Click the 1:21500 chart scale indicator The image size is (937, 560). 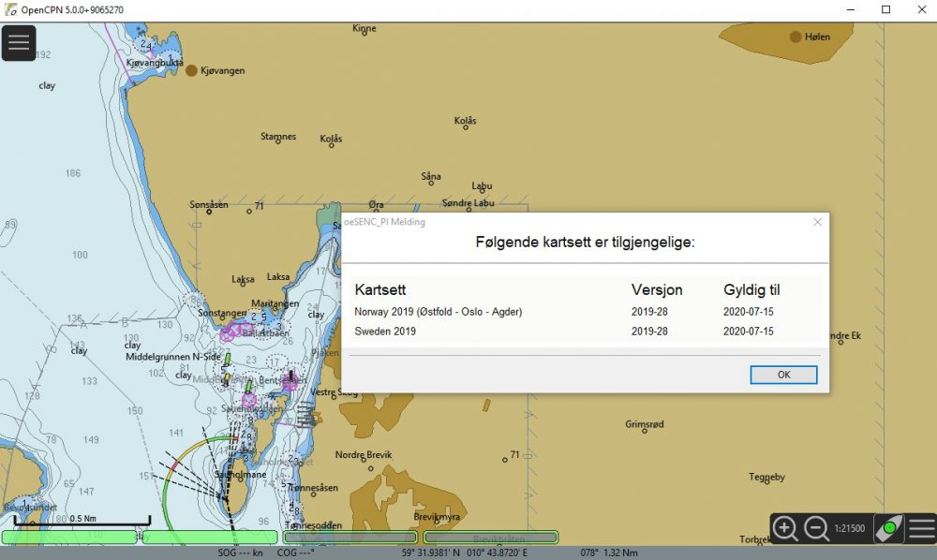pos(849,528)
